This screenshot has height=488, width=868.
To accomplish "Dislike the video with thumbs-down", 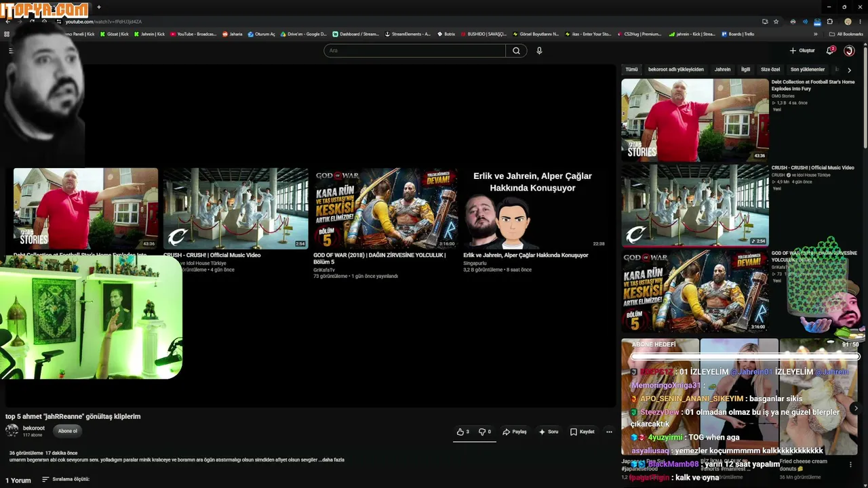I will pos(485,432).
